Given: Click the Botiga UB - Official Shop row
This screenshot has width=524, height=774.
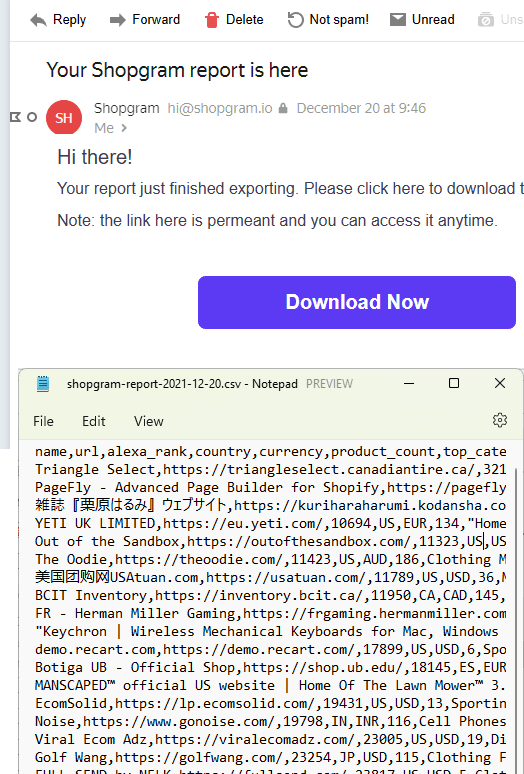Looking at the screenshot, I should pos(270,667).
